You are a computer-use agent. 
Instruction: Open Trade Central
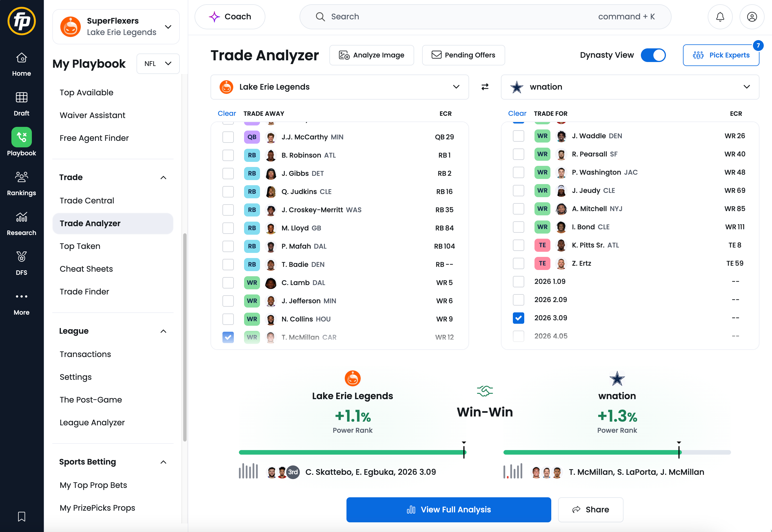[x=87, y=201]
